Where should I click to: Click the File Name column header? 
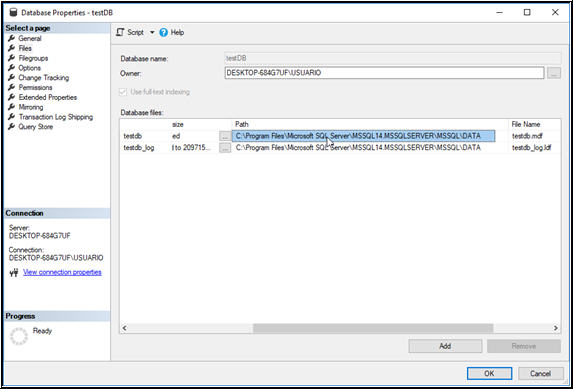(526, 124)
